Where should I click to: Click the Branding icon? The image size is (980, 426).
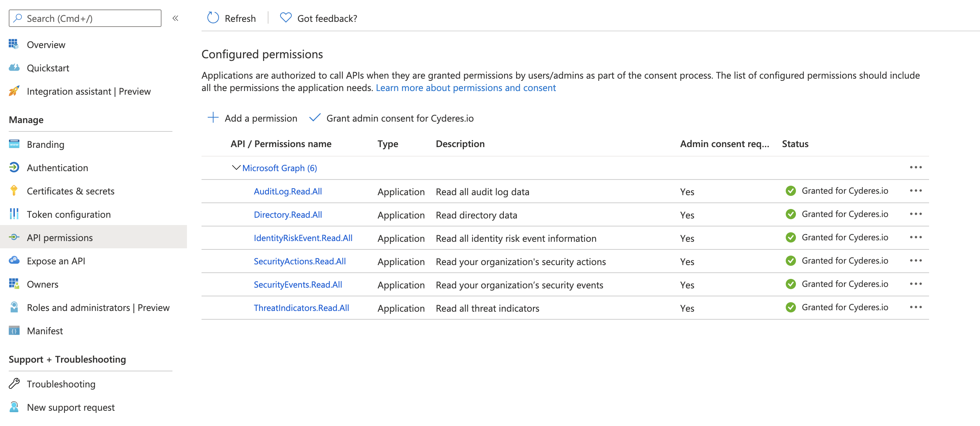14,144
